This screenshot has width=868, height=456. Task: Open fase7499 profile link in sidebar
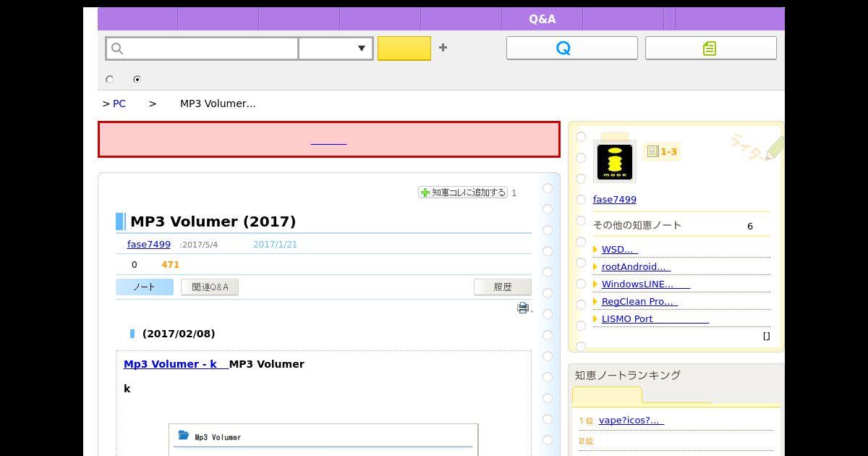(x=615, y=200)
